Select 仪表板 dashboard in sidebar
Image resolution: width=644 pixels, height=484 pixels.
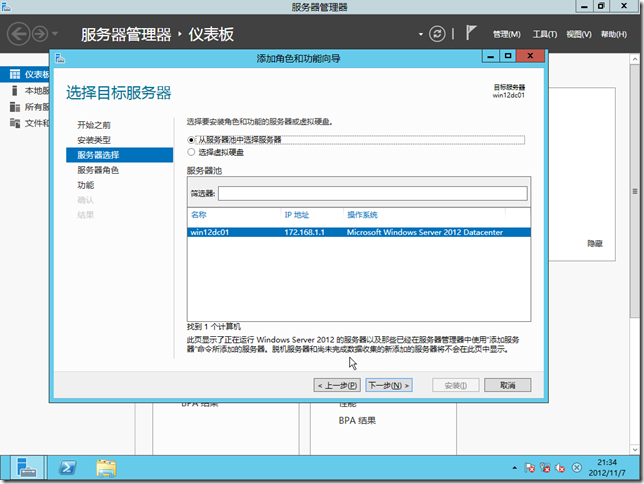[25, 74]
